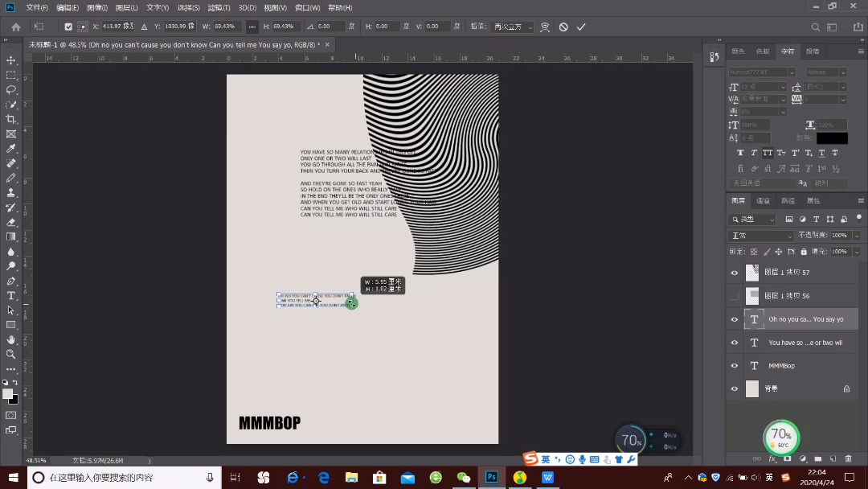Hide the MMMBop text layer

coord(735,366)
